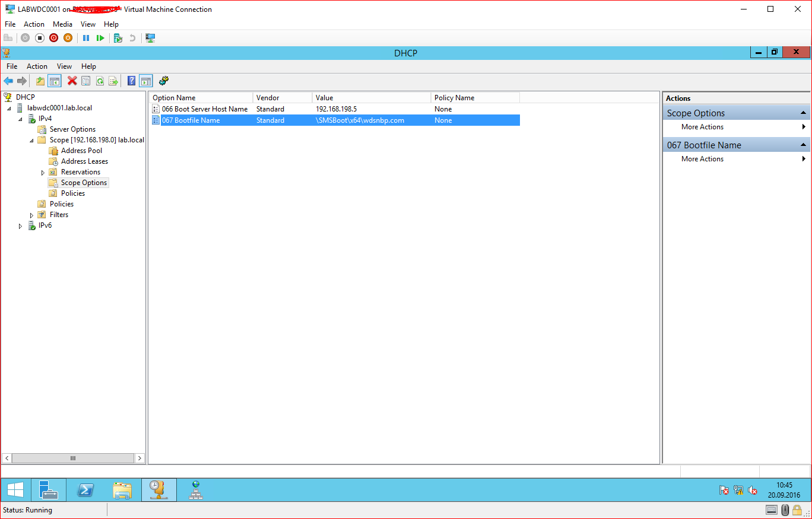Open the VM Connection's Media menu
The height and width of the screenshot is (519, 812).
[x=62, y=24]
